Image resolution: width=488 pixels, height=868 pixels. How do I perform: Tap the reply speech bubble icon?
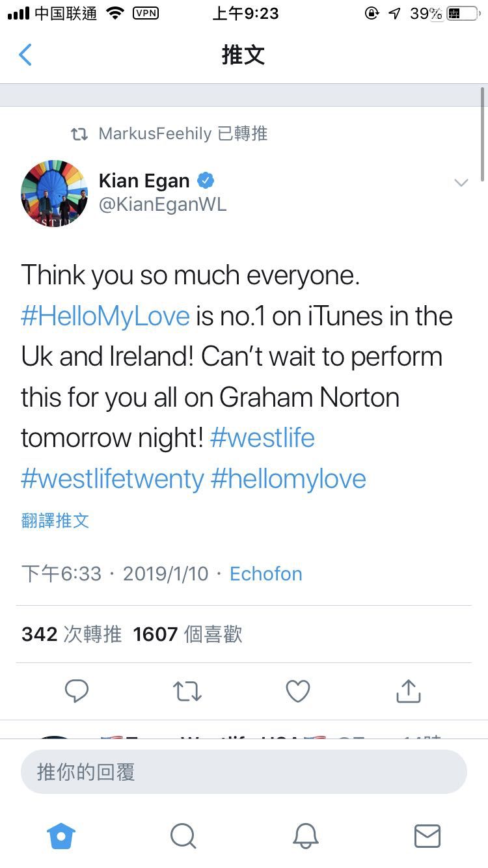tap(77, 691)
